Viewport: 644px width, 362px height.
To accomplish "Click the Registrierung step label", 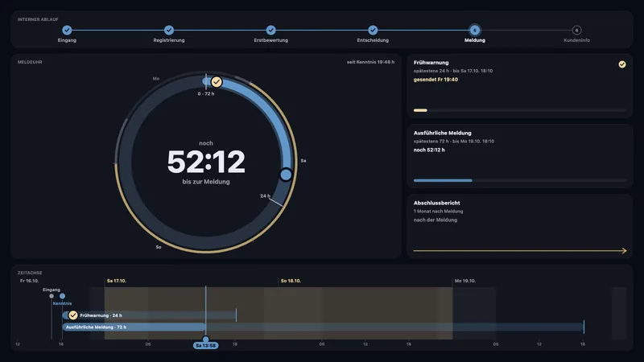I will pos(169,40).
